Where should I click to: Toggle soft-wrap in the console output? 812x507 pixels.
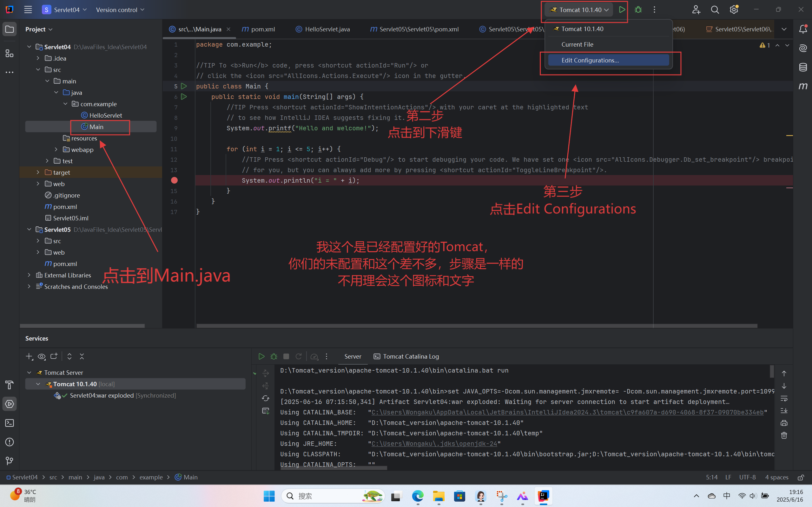tap(784, 398)
